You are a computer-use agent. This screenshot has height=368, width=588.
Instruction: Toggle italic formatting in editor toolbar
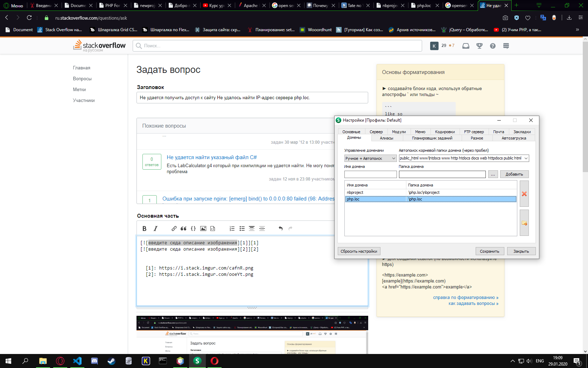[x=155, y=229]
